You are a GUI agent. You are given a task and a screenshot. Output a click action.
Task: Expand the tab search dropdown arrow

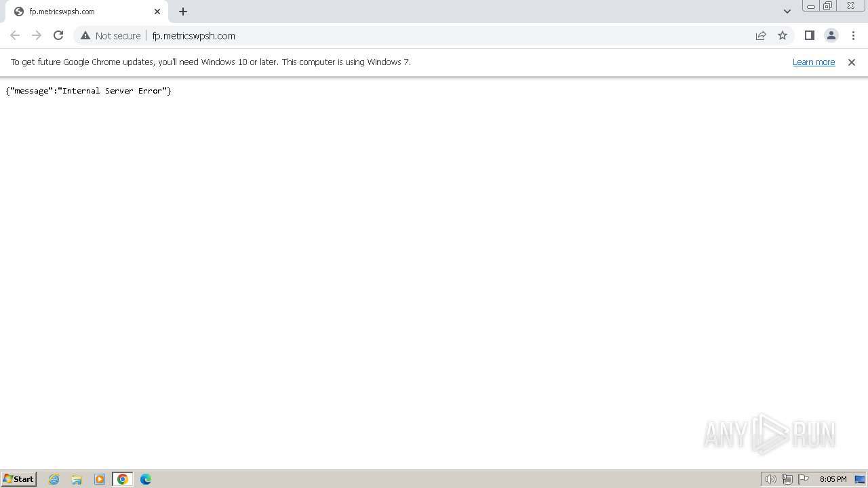[x=787, y=12]
